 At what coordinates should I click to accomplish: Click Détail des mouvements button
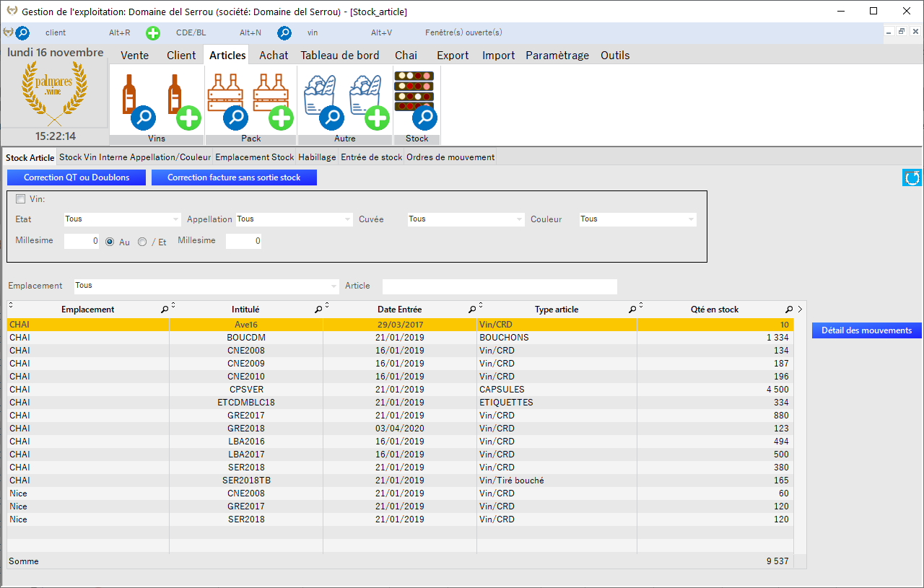coord(866,330)
